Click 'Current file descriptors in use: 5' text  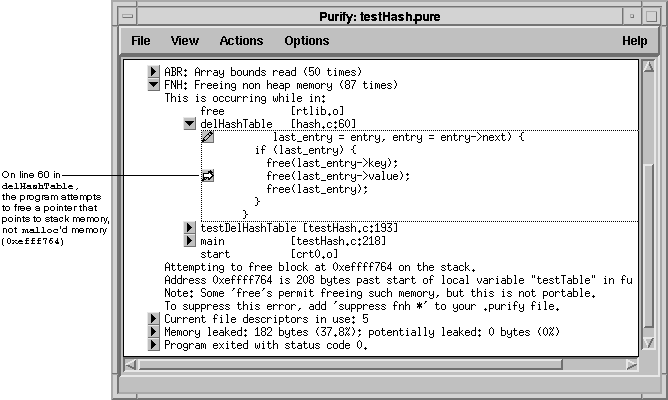click(x=266, y=319)
